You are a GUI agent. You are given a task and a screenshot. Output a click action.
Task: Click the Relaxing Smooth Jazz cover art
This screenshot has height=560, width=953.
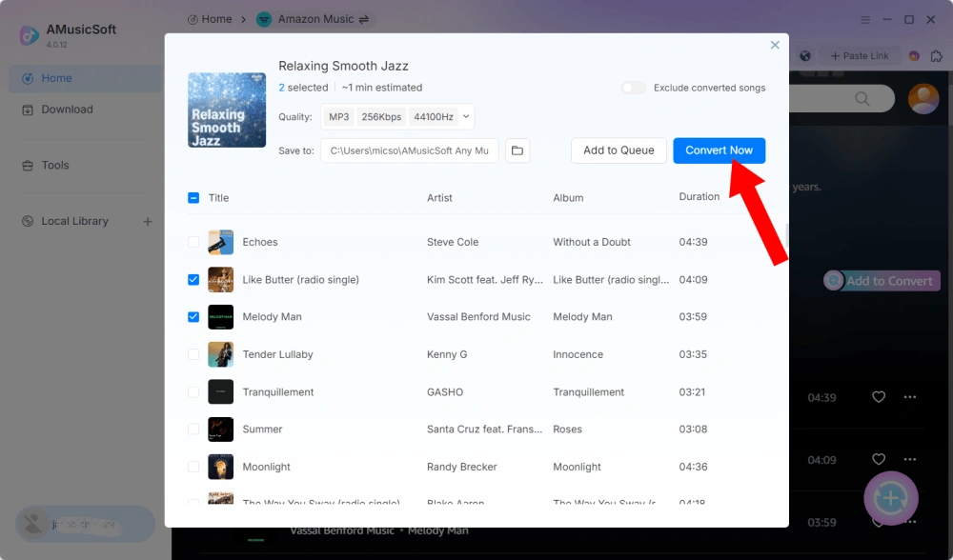tap(227, 110)
